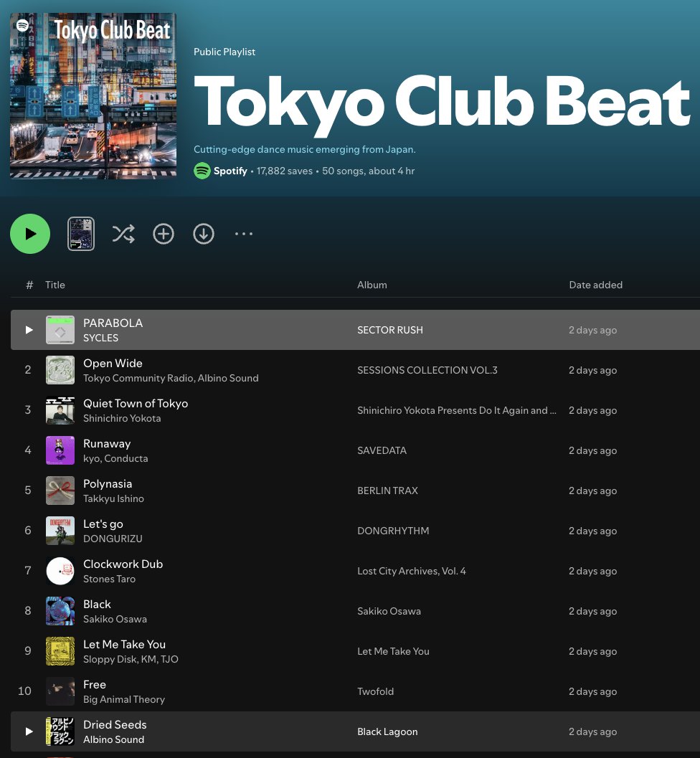Open the SECTOR RUSH album link
Image resolution: width=700 pixels, height=758 pixels.
[389, 330]
